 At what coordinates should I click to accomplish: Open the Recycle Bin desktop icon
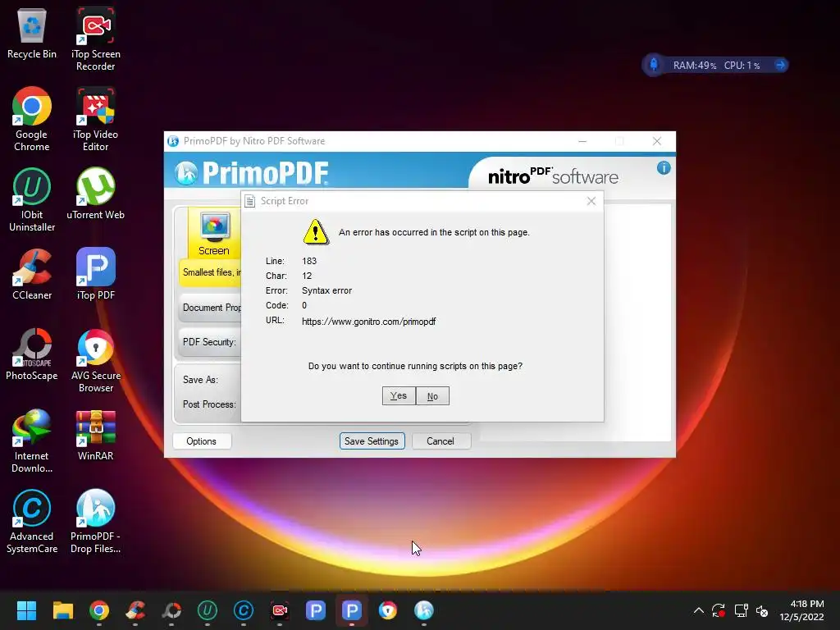32,34
